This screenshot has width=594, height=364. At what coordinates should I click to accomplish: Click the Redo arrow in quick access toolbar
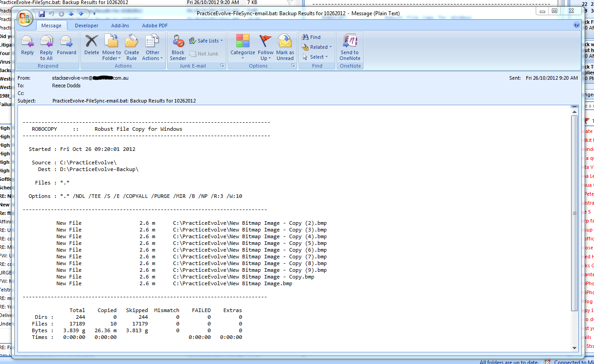click(61, 14)
